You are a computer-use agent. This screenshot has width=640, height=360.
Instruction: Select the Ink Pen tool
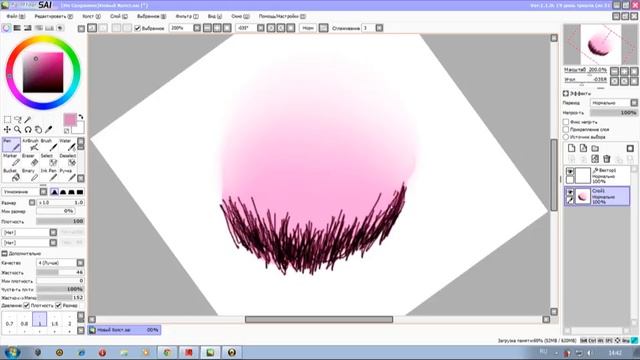pos(49,175)
